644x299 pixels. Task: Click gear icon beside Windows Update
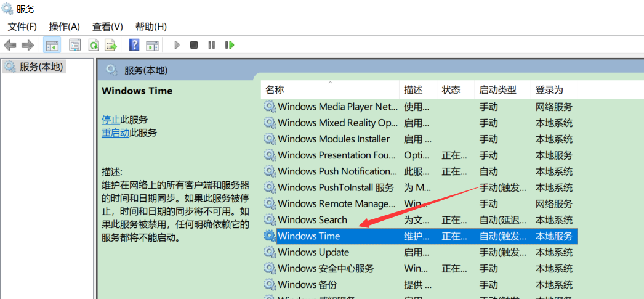pyautogui.click(x=270, y=252)
